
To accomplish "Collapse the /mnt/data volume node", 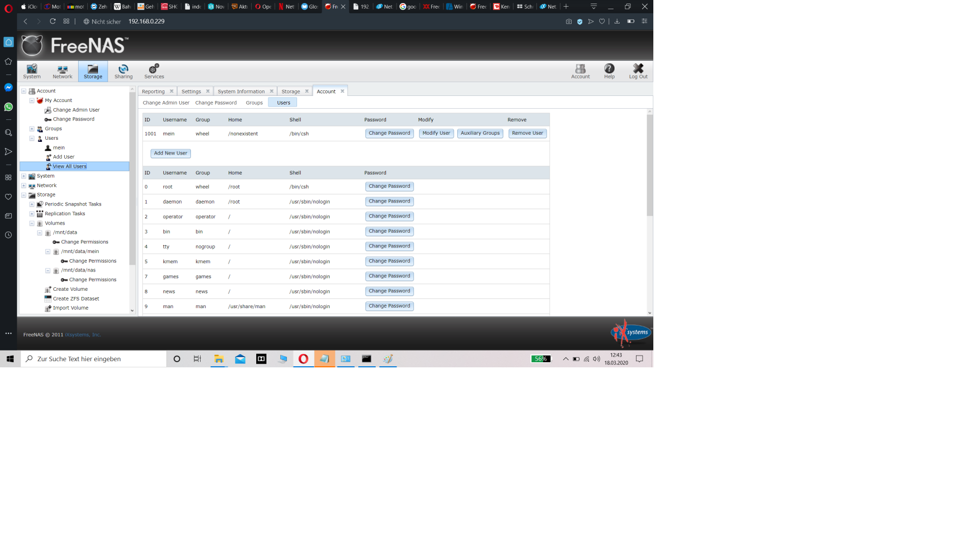I will click(x=40, y=233).
